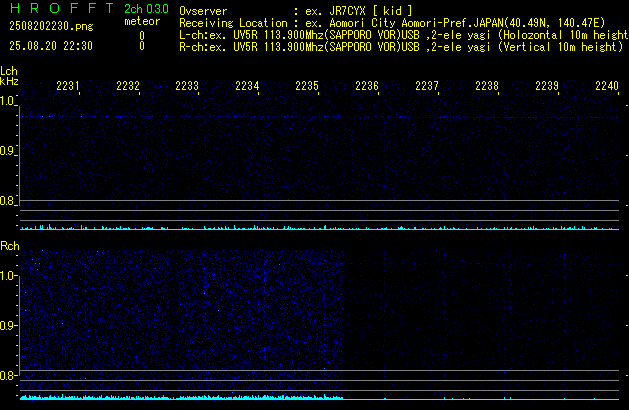Click the 2239 time marker

point(547,86)
